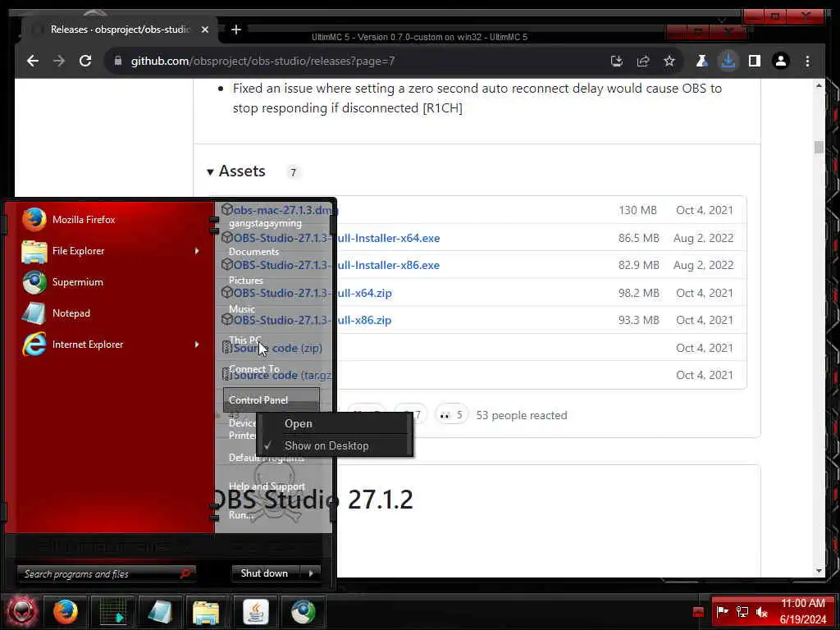
Task: Close the Releases obs-studio tab
Action: coord(204,30)
